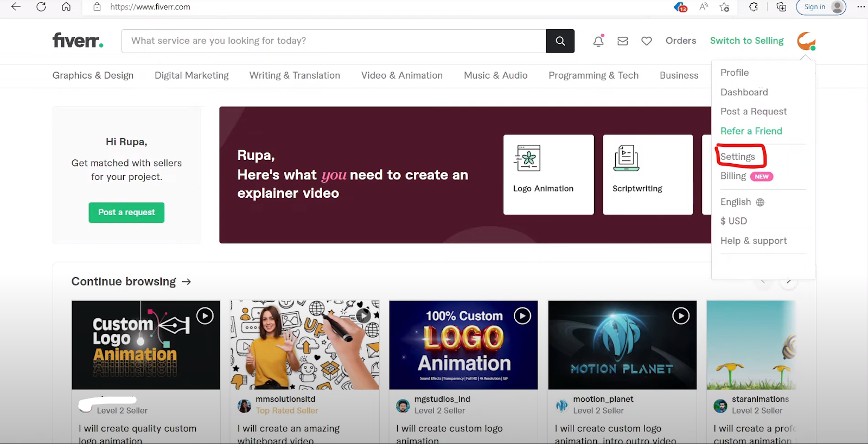
Task: Click the Fiverr logo
Action: 78,41
